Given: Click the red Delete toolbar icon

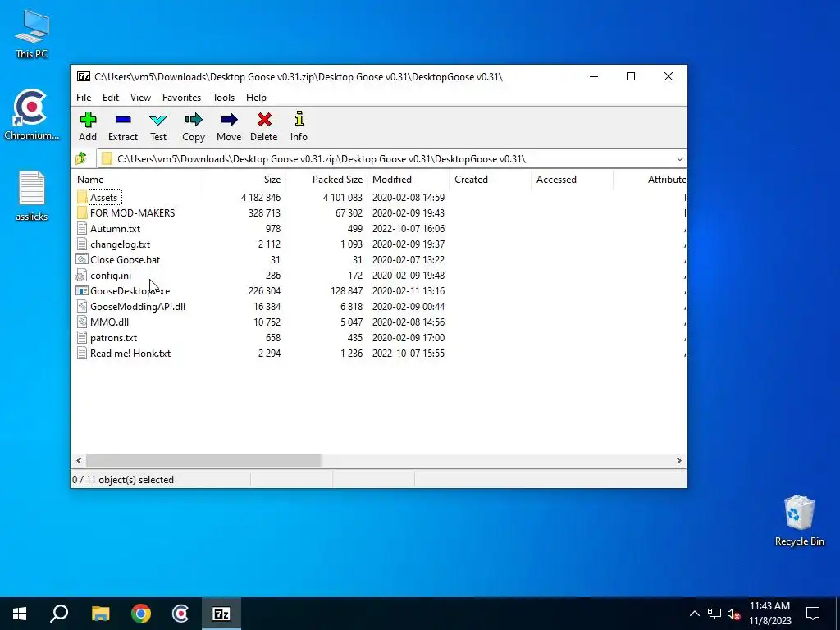Looking at the screenshot, I should pos(264,120).
